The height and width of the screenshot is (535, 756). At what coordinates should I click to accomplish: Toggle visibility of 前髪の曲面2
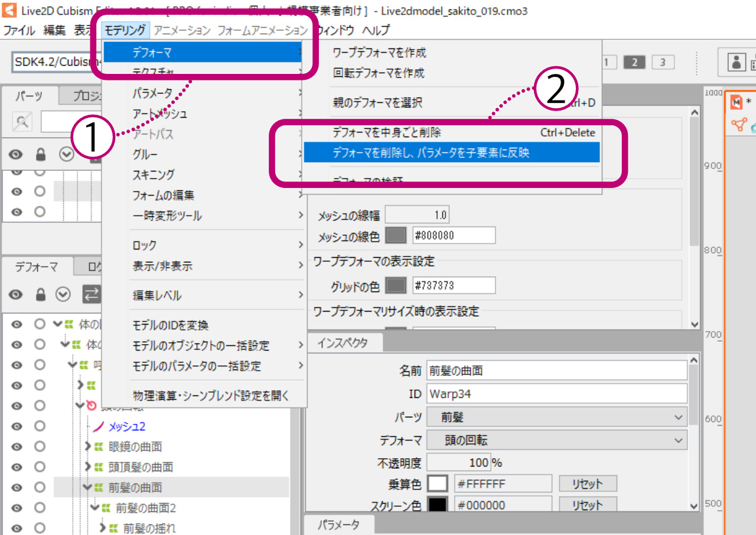pyautogui.click(x=16, y=508)
